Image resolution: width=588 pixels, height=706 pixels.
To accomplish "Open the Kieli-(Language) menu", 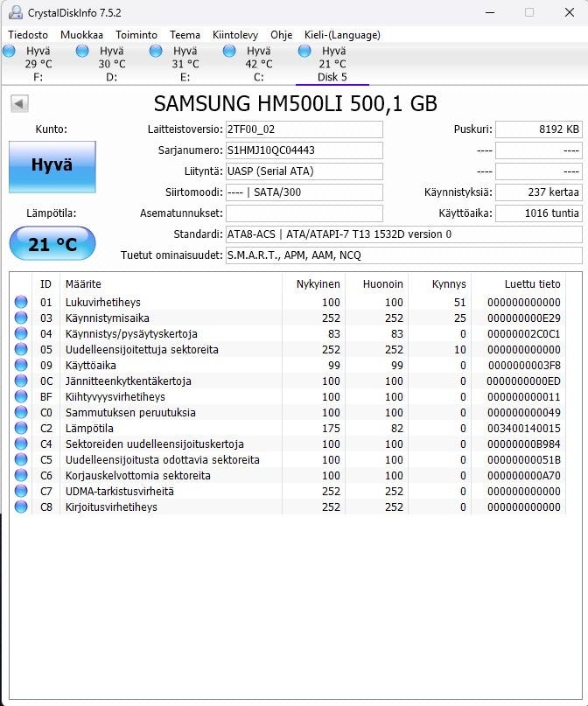I will pyautogui.click(x=342, y=35).
